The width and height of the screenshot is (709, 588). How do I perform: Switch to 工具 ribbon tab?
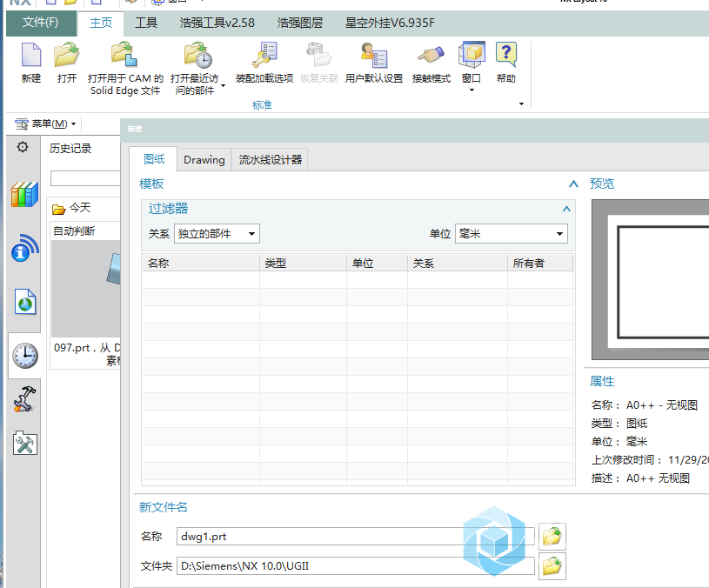[146, 23]
